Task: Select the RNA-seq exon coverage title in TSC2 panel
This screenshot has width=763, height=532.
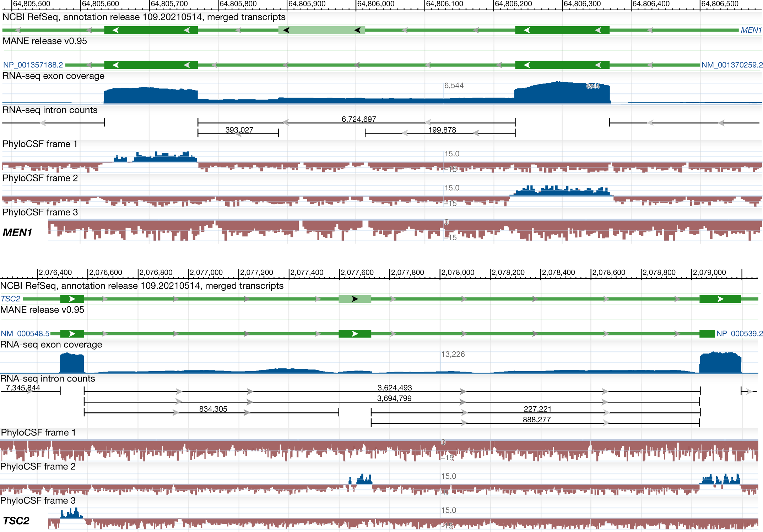Action: click(51, 345)
